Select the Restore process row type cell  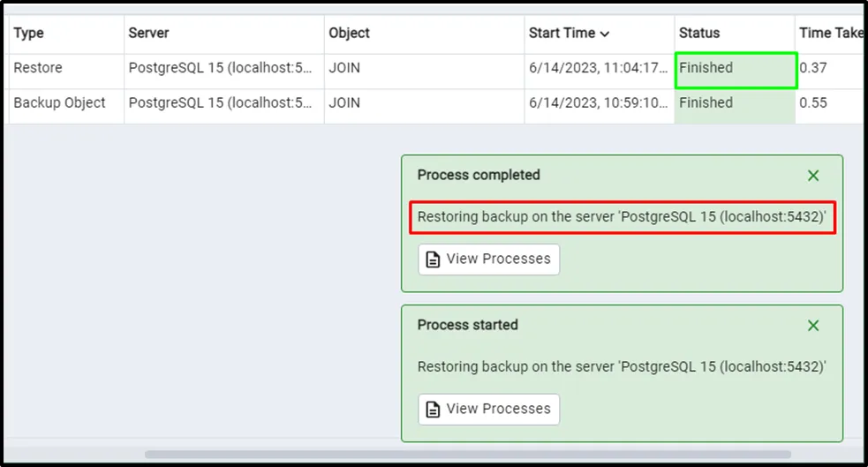[x=38, y=67]
